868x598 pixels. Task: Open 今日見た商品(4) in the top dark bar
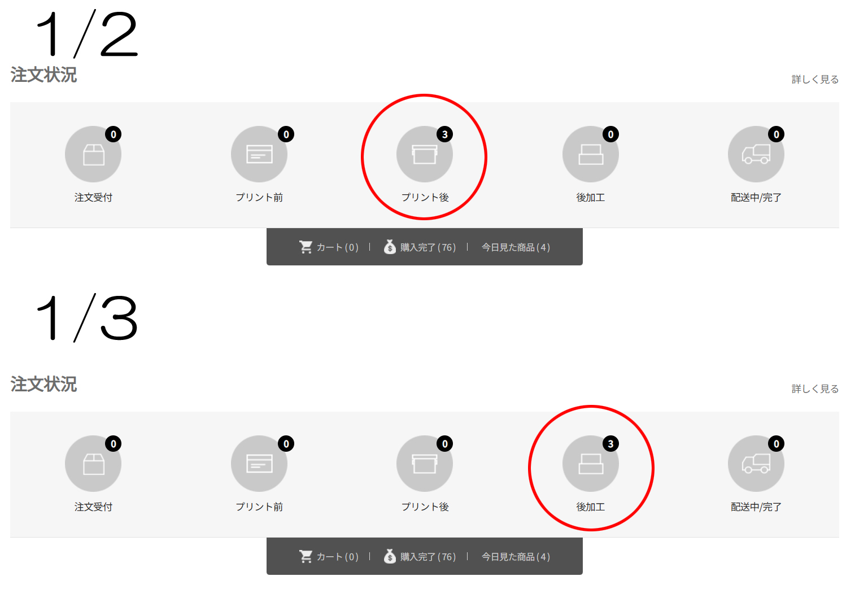[516, 247]
